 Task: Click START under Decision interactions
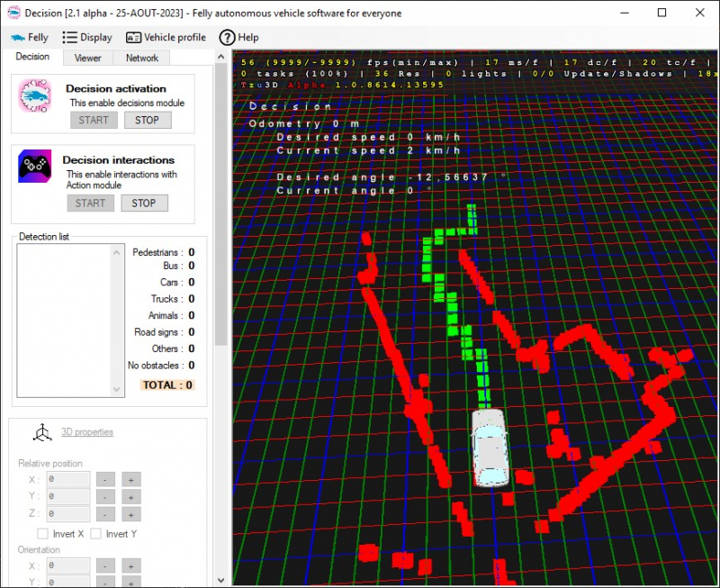click(91, 203)
